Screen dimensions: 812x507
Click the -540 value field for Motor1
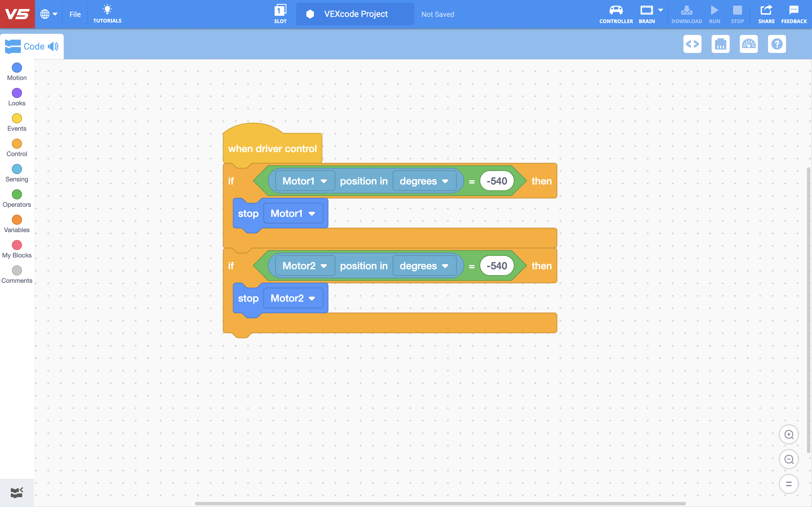(497, 181)
